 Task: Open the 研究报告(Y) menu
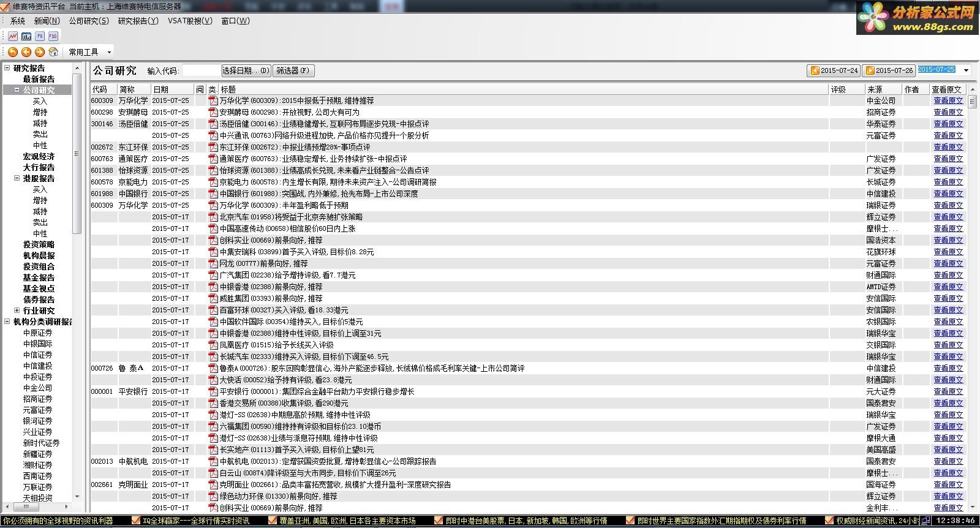(x=138, y=21)
